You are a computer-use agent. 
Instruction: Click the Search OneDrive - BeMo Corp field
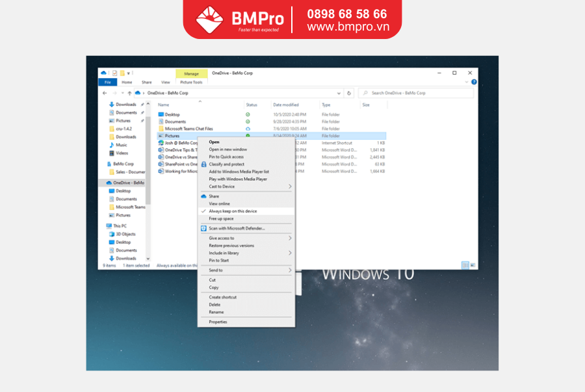pyautogui.click(x=415, y=93)
